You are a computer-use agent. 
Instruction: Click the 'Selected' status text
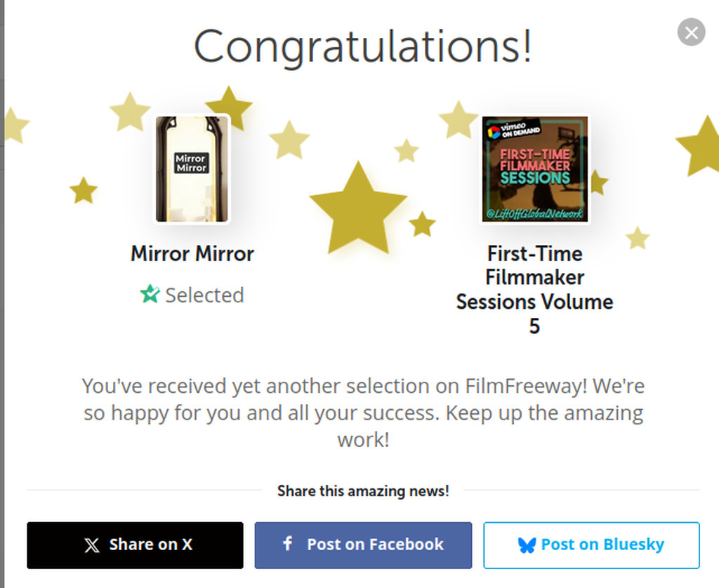[x=204, y=295]
